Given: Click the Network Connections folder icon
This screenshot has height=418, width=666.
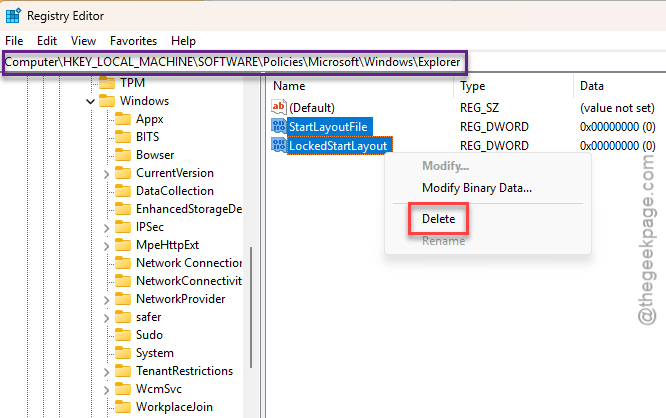Looking at the screenshot, I should 123,263.
